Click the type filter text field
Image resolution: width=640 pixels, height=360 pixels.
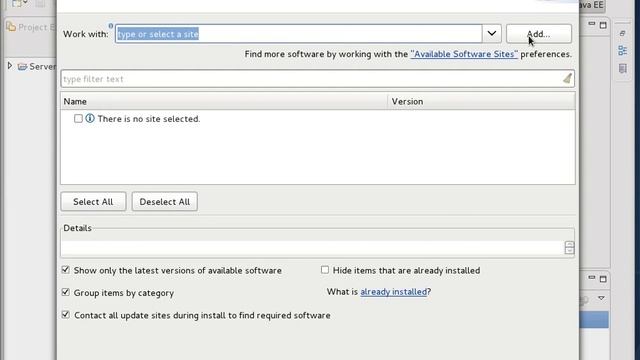tap(318, 79)
